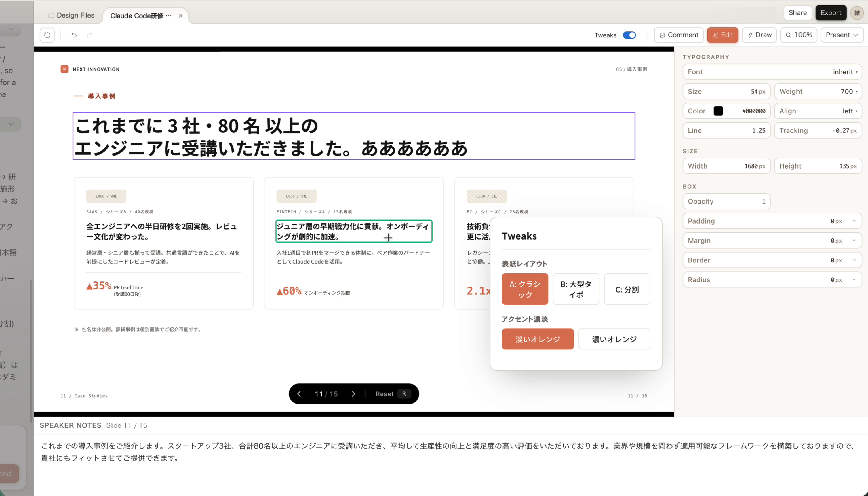Open the Present dropdown
The height and width of the screenshot is (496, 868).
click(842, 35)
